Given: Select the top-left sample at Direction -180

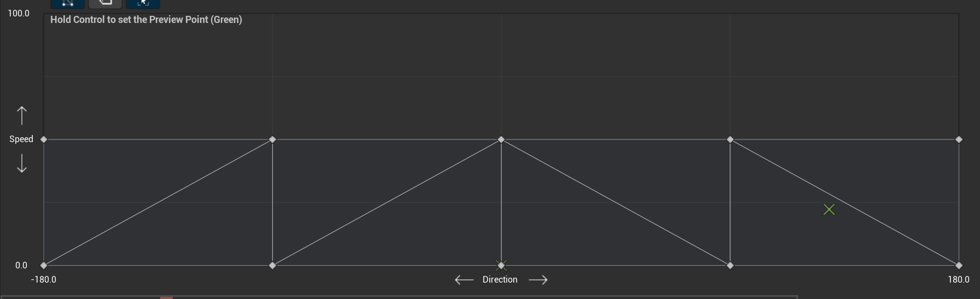Looking at the screenshot, I should [44, 139].
